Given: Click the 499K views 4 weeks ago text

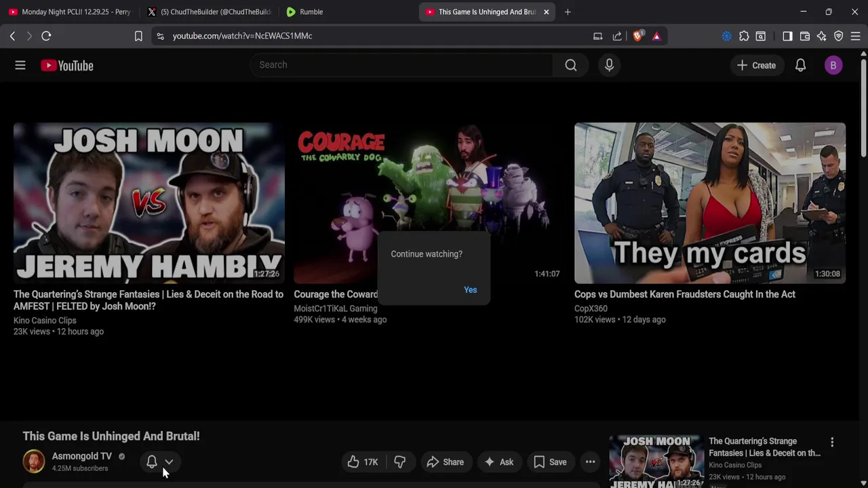Looking at the screenshot, I should pos(340,320).
